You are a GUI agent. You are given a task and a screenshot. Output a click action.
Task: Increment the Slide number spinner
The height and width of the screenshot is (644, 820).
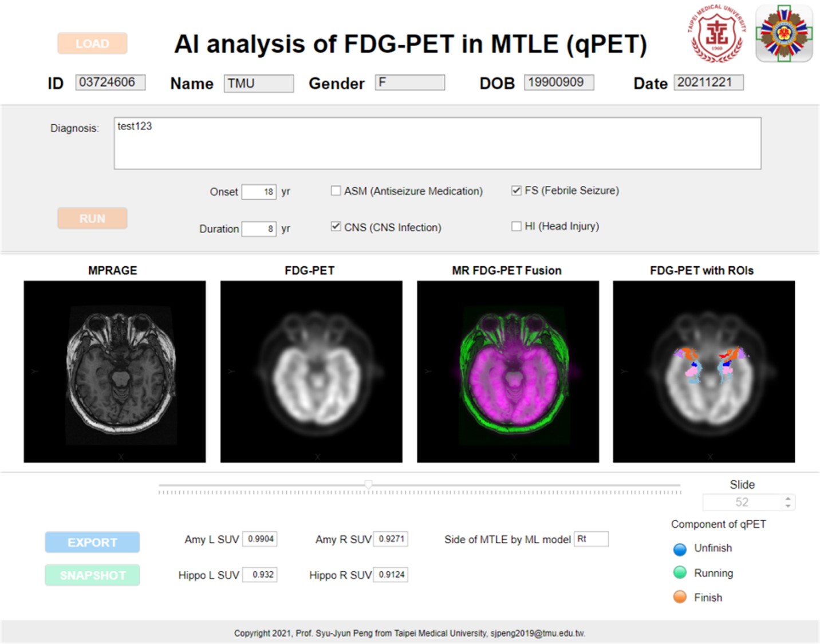(x=788, y=499)
